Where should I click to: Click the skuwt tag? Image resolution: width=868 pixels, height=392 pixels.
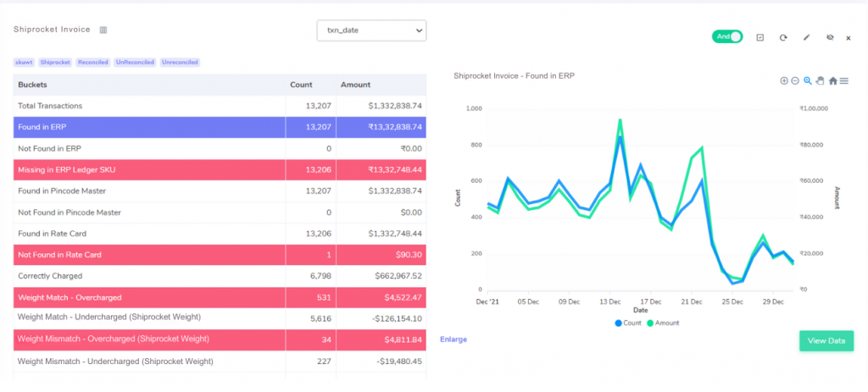point(24,63)
